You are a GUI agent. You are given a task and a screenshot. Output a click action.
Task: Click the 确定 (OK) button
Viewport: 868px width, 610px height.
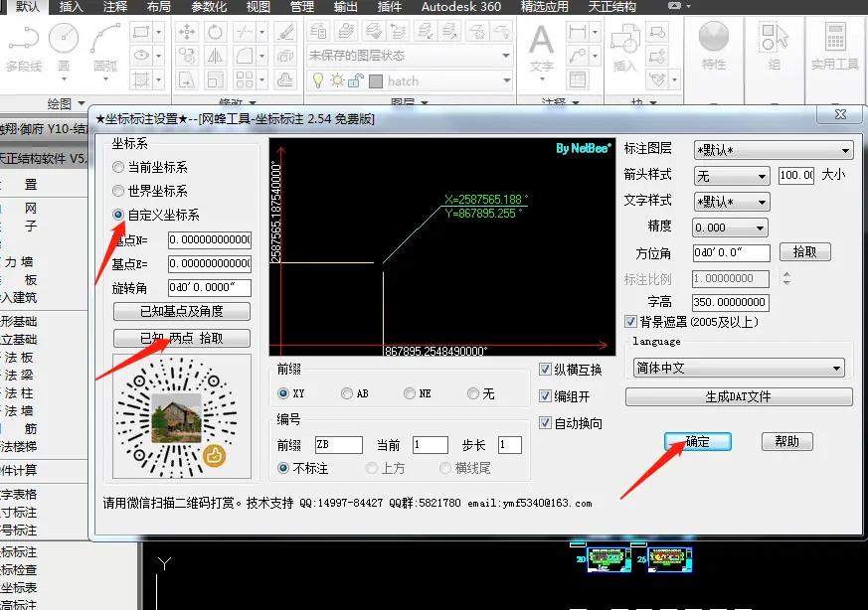coord(696,442)
